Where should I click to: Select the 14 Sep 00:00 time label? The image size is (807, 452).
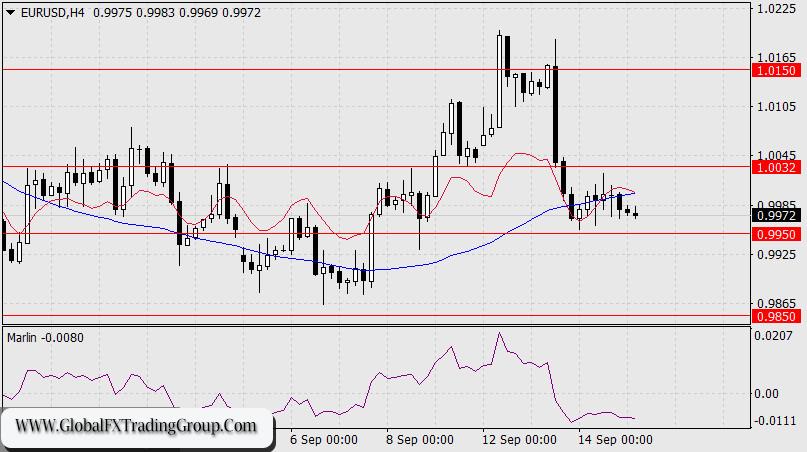tap(615, 440)
